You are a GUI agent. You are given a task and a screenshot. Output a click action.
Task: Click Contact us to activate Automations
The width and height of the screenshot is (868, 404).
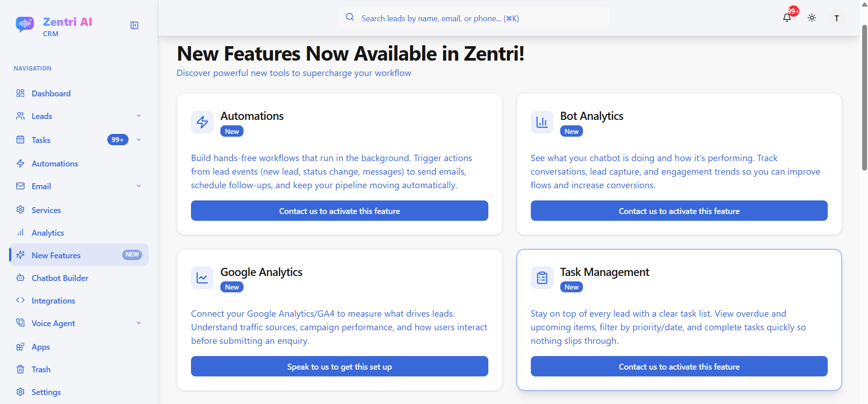[x=339, y=211]
